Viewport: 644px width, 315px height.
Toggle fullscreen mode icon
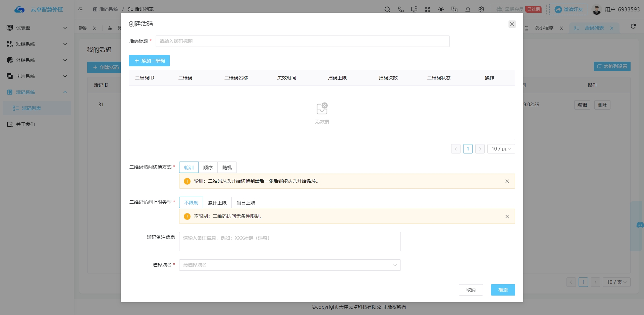click(427, 9)
